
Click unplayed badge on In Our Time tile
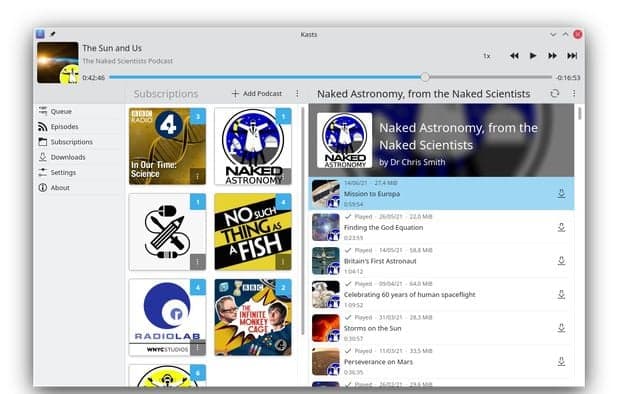pos(198,116)
